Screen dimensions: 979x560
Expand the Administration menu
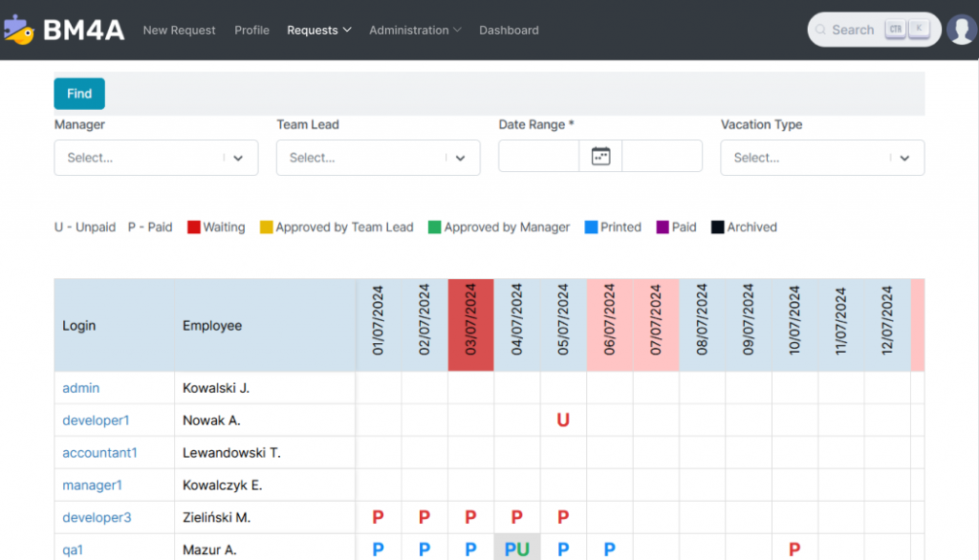415,30
